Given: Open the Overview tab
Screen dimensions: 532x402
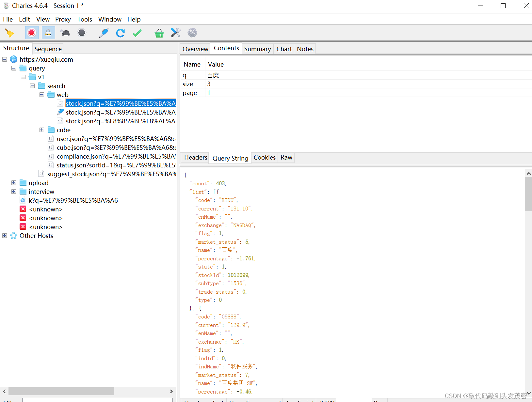Looking at the screenshot, I should pyautogui.click(x=195, y=49).
